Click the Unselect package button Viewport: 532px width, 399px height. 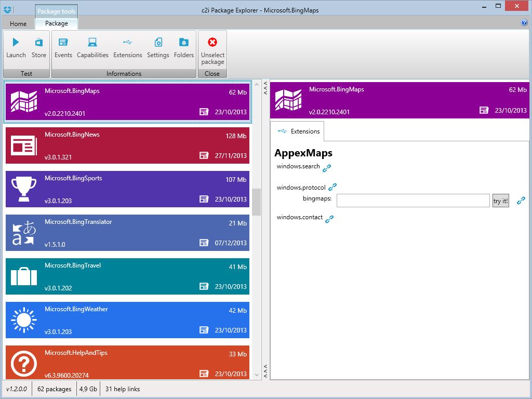point(212,51)
